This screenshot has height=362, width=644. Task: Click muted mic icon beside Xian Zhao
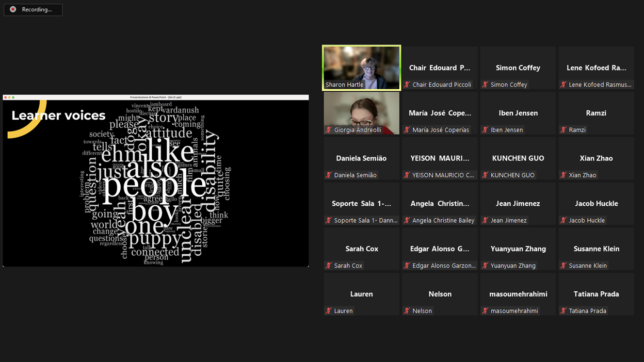tap(564, 175)
